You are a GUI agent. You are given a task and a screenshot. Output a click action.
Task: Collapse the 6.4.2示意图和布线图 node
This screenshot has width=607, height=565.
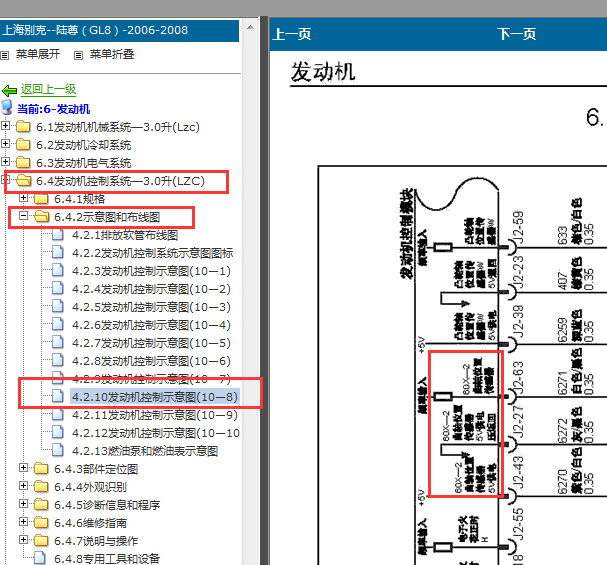click(x=23, y=216)
